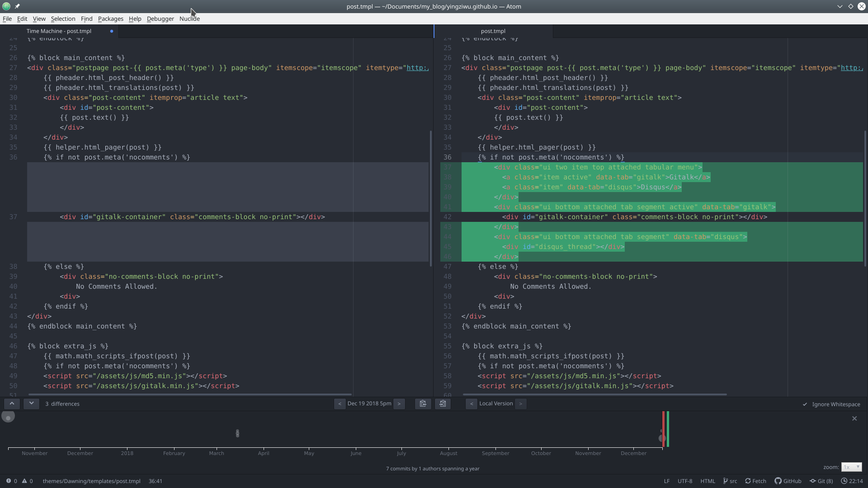Jump to previous difference with up arrow
This screenshot has width=868, height=488.
click(x=12, y=404)
